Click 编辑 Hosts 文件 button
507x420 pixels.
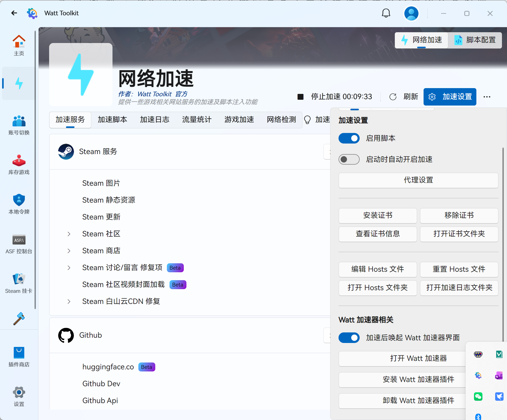point(378,269)
